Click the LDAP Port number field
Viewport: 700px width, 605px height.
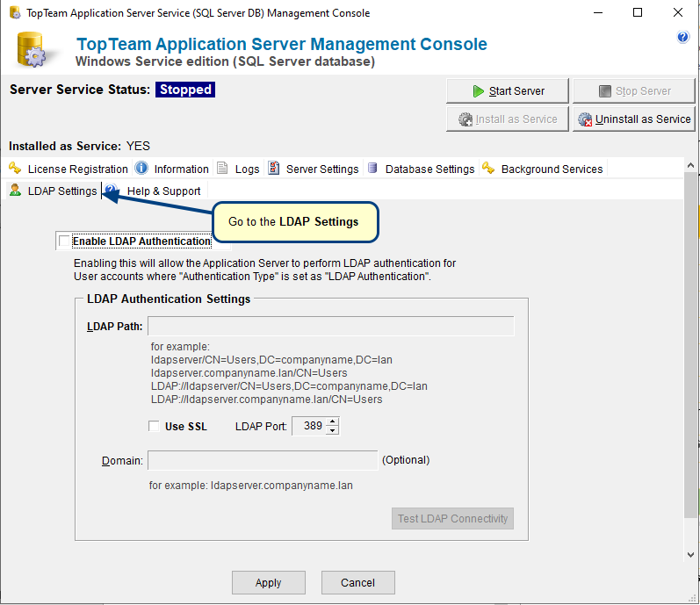point(309,426)
